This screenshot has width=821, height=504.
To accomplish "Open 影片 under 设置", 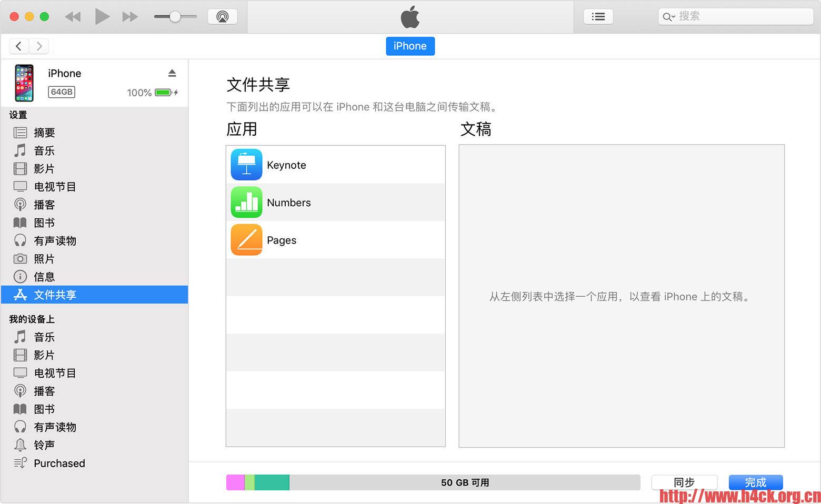I will [94, 169].
